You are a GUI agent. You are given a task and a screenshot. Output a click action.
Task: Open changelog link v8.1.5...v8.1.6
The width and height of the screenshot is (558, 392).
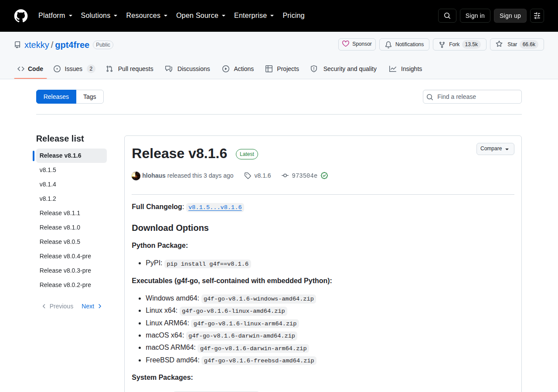(x=215, y=207)
